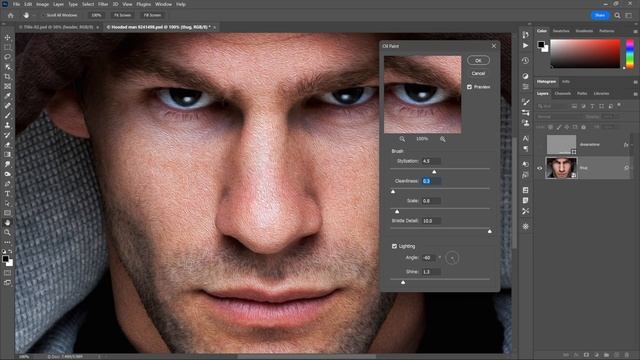Viewport: 640px width, 360px height.
Task: Enable lock all icon in Layers
Action: (x=583, y=127)
